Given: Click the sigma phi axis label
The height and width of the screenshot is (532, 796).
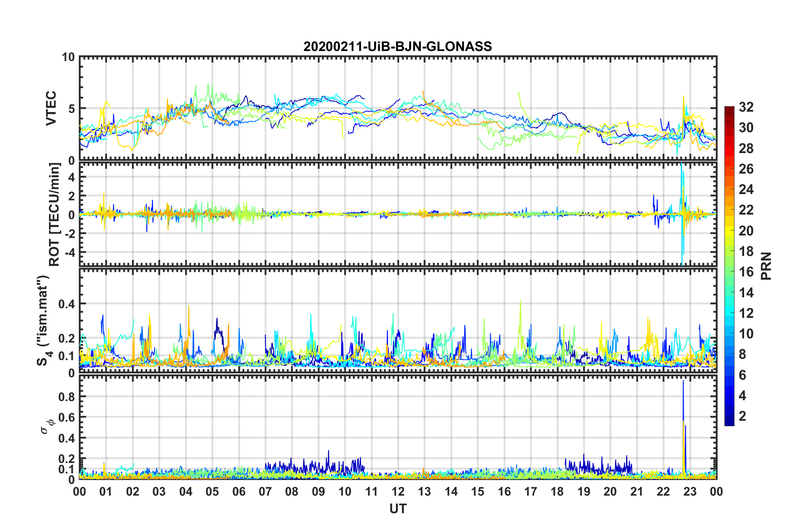Looking at the screenshot, I should [48, 427].
